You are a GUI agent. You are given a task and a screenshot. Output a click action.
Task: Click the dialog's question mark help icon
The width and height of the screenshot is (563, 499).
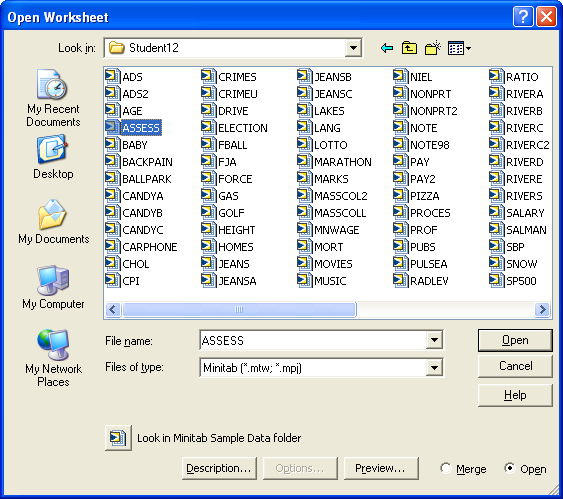tap(523, 17)
